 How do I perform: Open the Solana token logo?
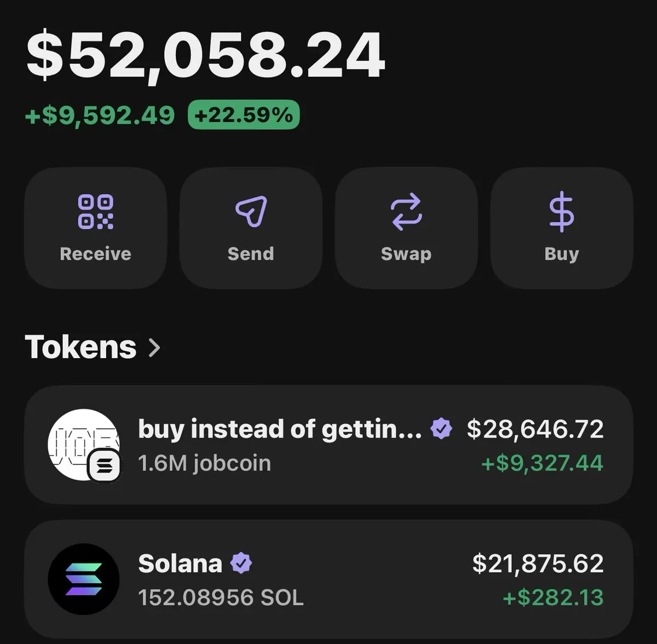pyautogui.click(x=84, y=579)
